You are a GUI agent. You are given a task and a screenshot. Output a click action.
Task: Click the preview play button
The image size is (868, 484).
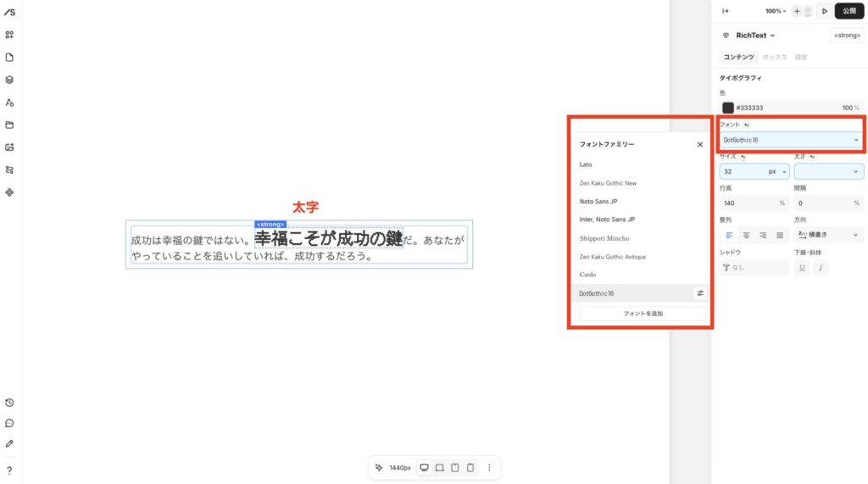pyautogui.click(x=825, y=11)
